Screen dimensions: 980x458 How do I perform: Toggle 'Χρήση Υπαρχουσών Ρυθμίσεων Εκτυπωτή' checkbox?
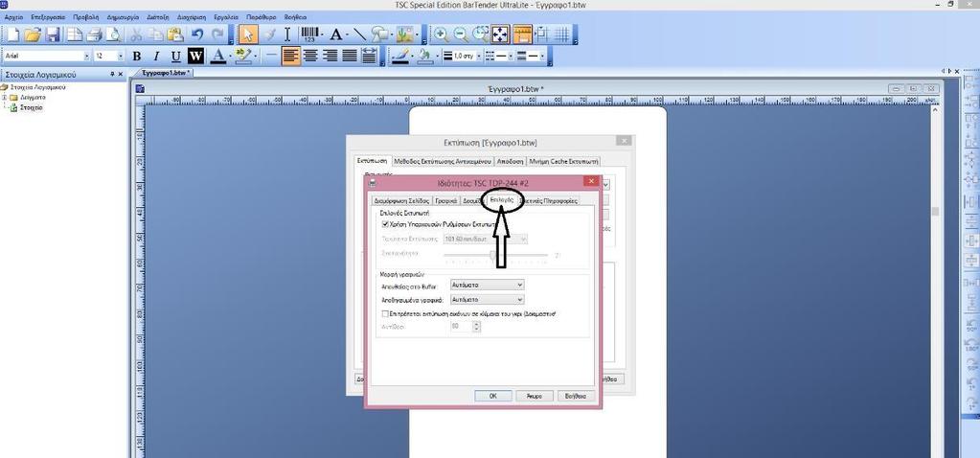[x=385, y=223]
